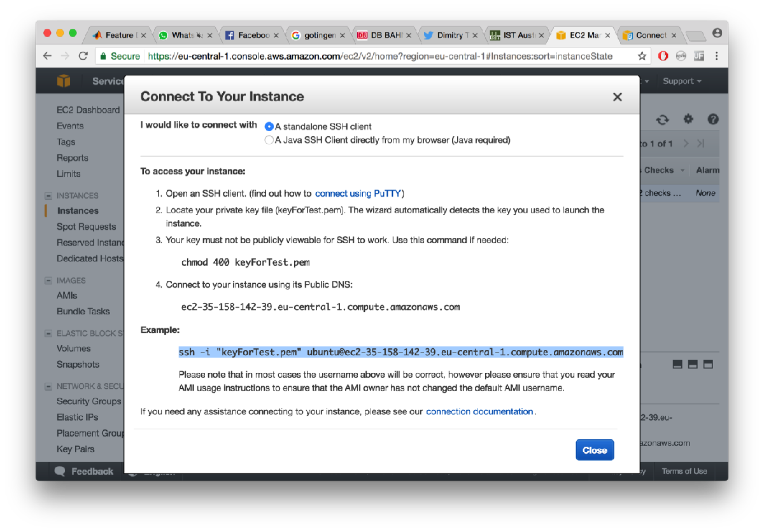Select the standalone SSH client option
Viewport: 764px width, 532px height.
click(269, 126)
